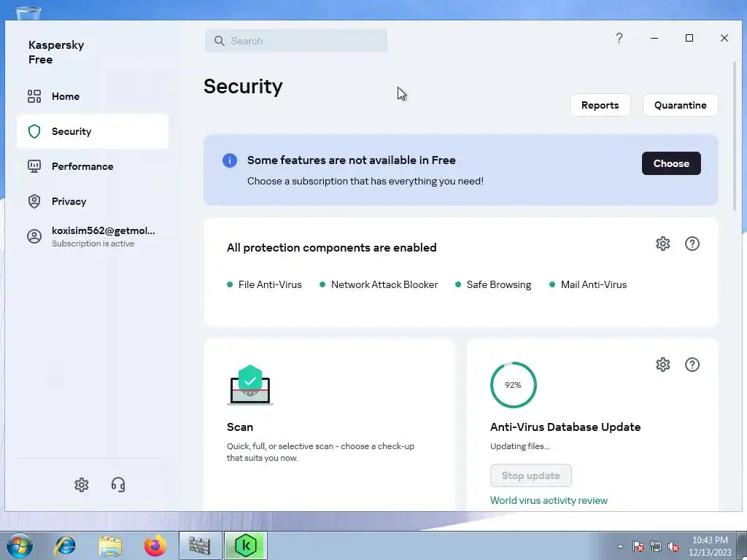Click the Choose subscription button
This screenshot has height=560, width=747.
click(671, 163)
